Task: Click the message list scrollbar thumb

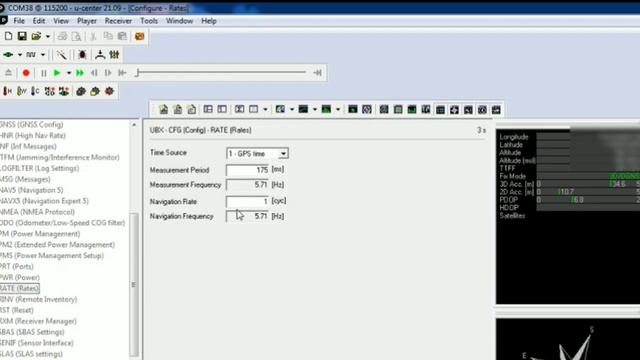Action: tap(134, 284)
